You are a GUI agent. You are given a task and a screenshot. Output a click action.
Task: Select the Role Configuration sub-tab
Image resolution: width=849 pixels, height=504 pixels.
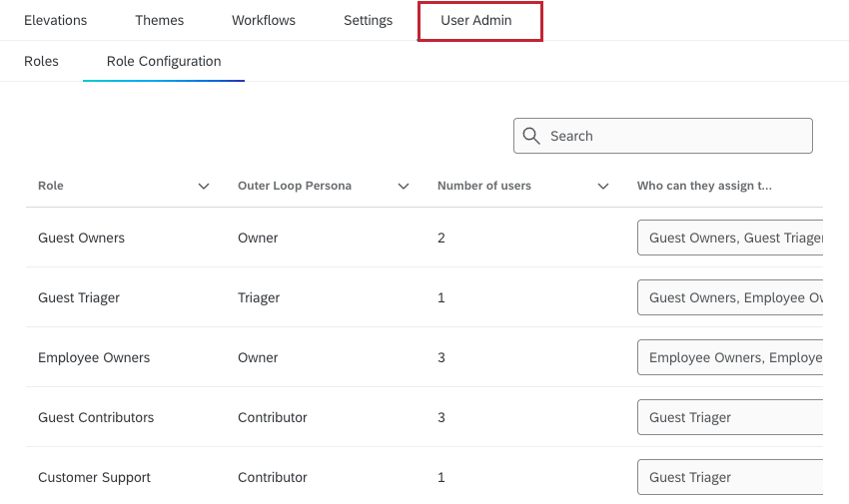point(164,61)
